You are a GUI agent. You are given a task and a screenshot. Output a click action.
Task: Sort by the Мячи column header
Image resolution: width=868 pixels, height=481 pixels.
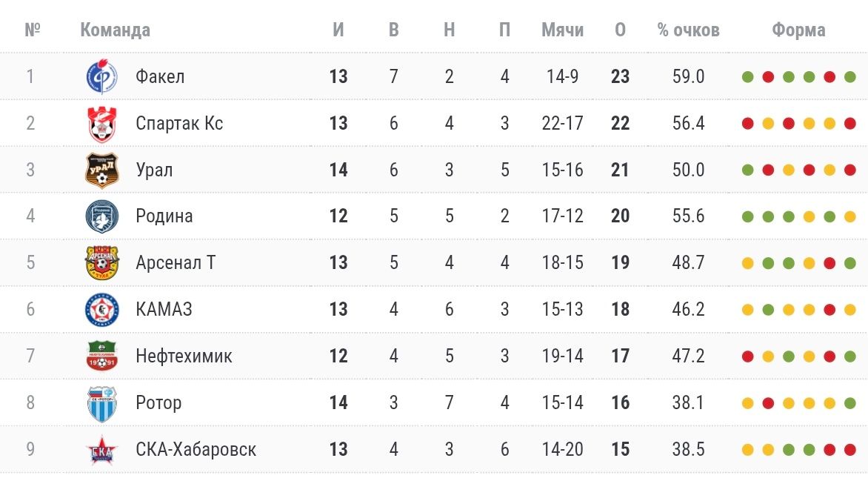pos(562,30)
